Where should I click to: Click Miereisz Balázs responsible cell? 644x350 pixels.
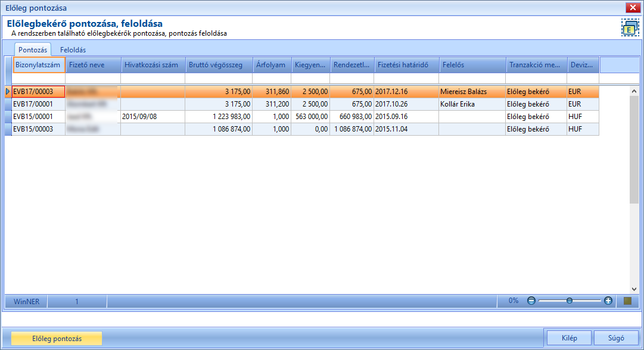[x=472, y=92]
